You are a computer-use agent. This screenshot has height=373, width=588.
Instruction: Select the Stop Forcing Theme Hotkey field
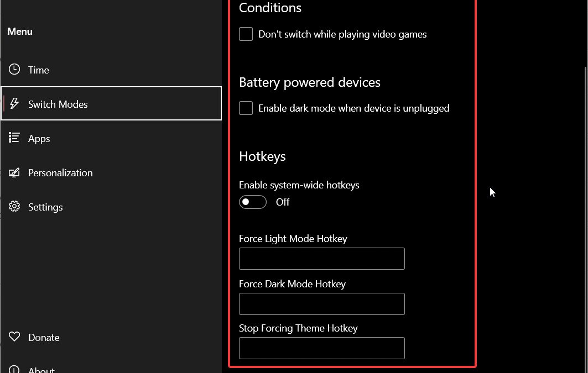click(321, 348)
